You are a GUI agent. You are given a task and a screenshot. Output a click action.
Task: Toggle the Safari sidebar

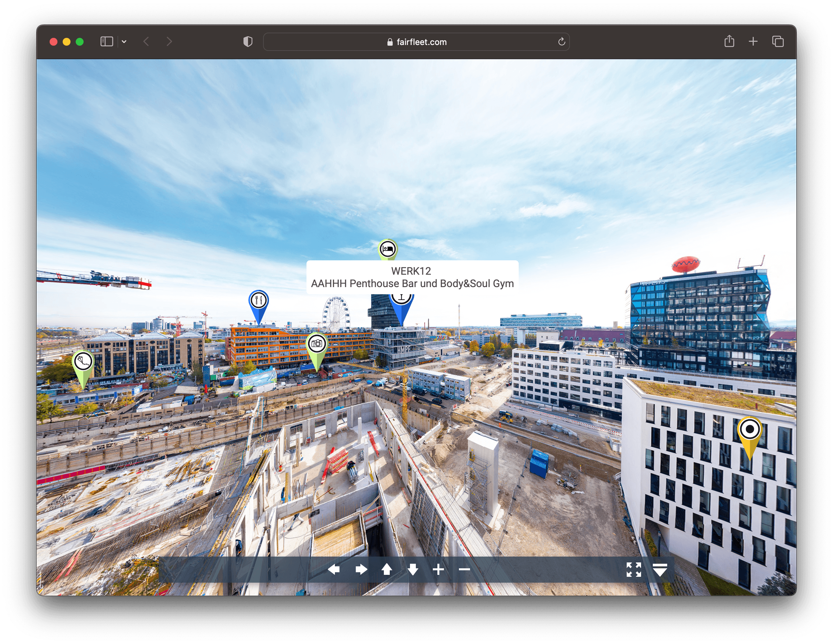coord(106,41)
